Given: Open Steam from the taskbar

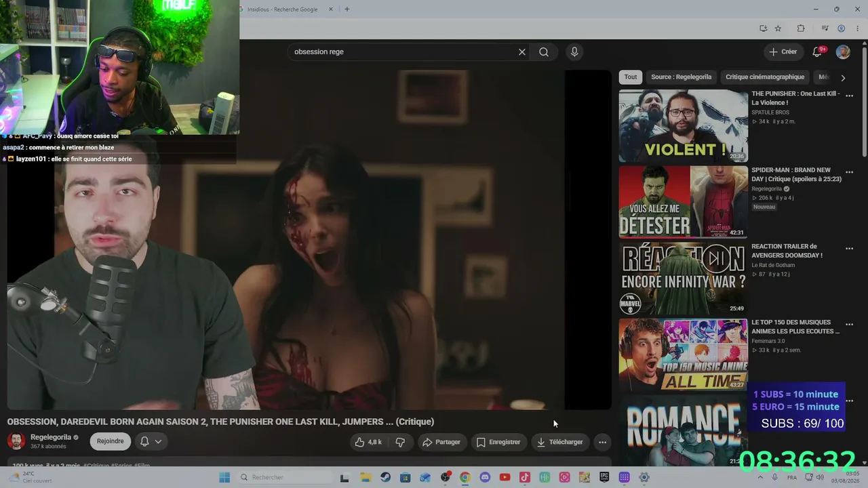Looking at the screenshot, I should [x=385, y=477].
